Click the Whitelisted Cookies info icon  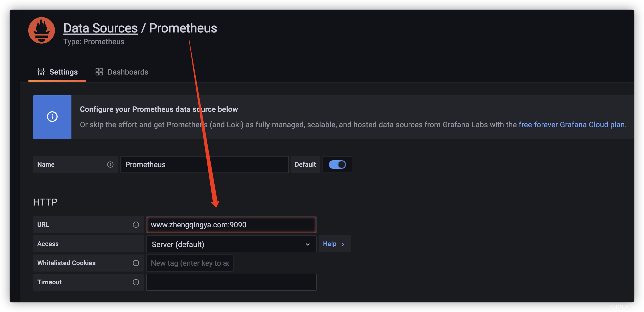click(x=136, y=263)
